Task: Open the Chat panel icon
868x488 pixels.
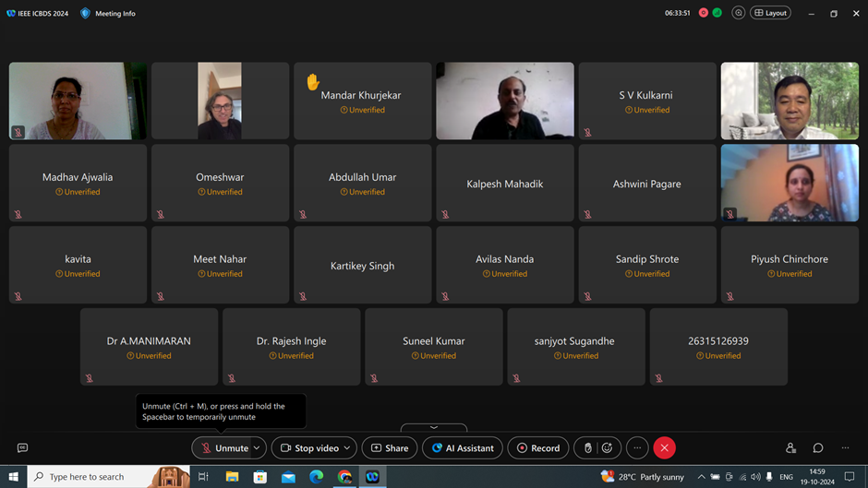Action: [x=817, y=448]
